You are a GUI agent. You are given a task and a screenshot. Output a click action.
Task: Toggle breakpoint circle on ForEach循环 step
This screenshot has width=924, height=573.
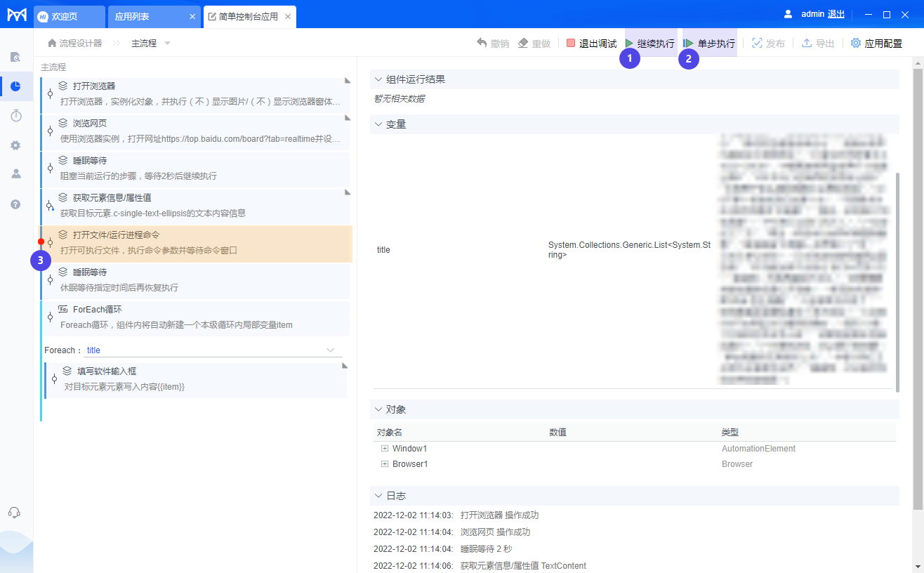[50, 317]
